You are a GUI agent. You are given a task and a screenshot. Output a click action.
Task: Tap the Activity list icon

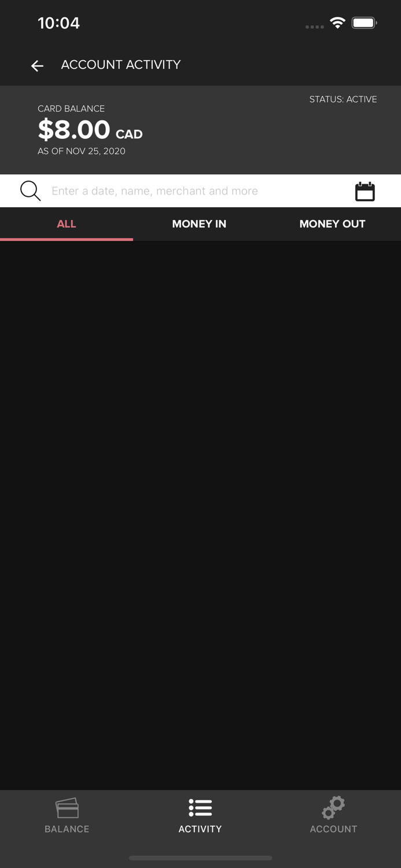point(200,808)
